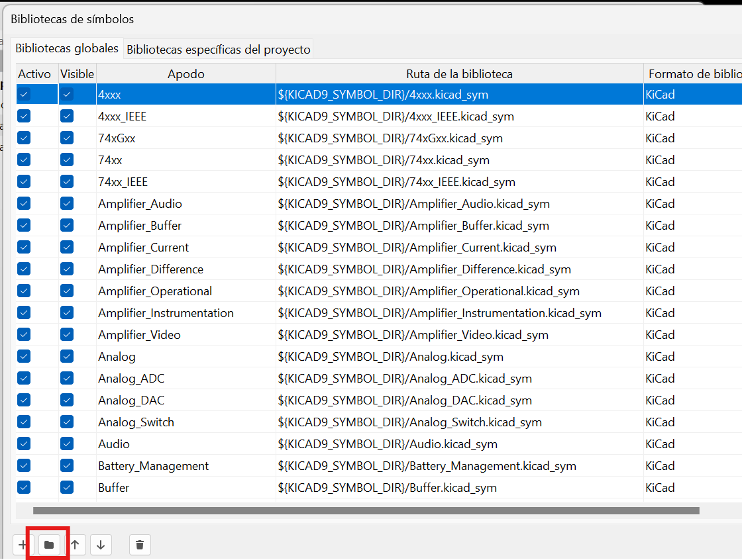Select the Analog_Switch nickname cell
The width and height of the screenshot is (742, 560).
coord(186,422)
